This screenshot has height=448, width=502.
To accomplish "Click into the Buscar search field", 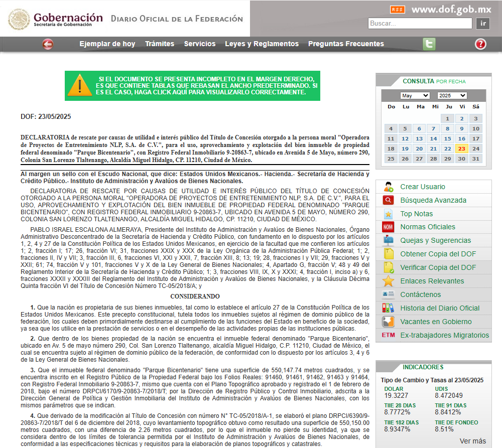I will pyautogui.click(x=420, y=24).
